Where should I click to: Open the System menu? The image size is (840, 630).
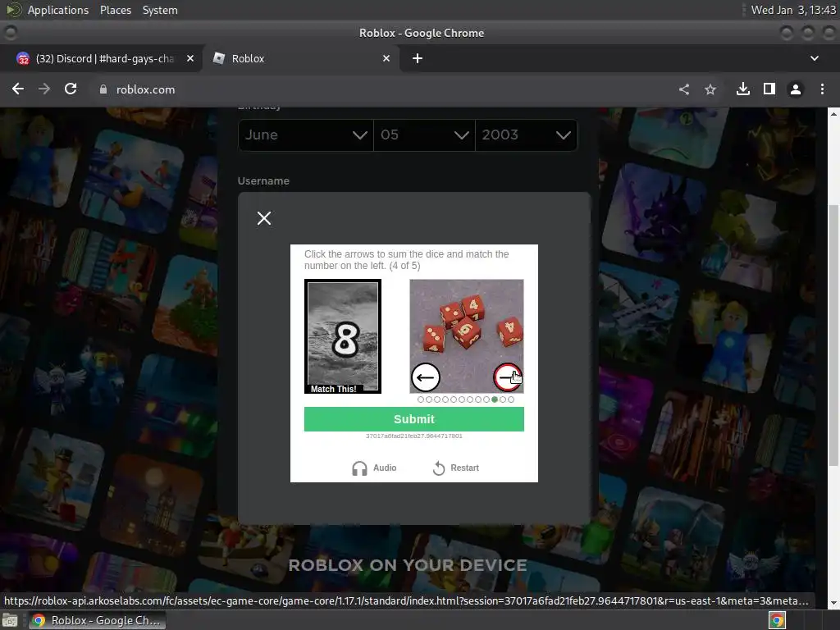pos(160,10)
